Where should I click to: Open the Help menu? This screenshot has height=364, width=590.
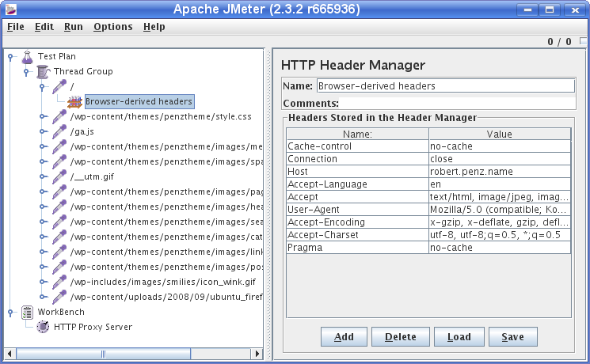click(x=154, y=27)
